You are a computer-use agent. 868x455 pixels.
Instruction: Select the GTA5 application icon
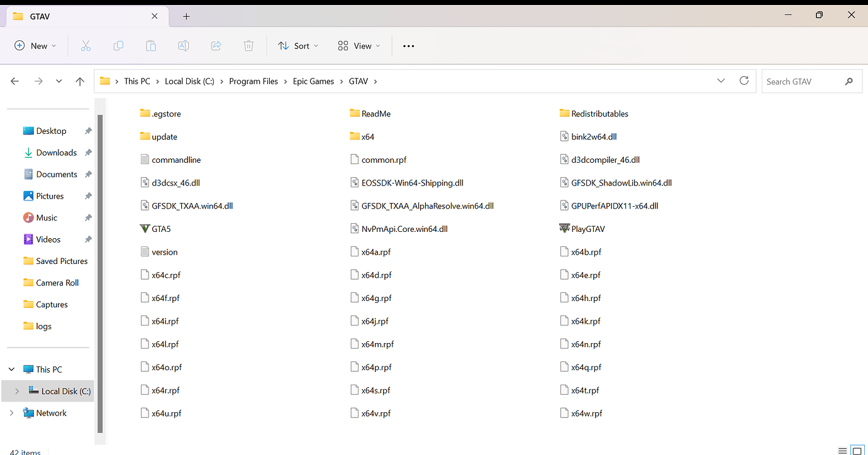click(145, 229)
